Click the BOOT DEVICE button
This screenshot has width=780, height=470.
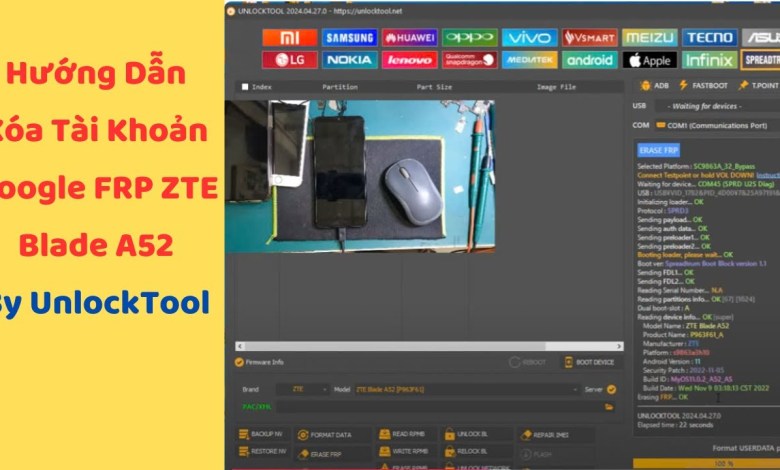pos(589,362)
